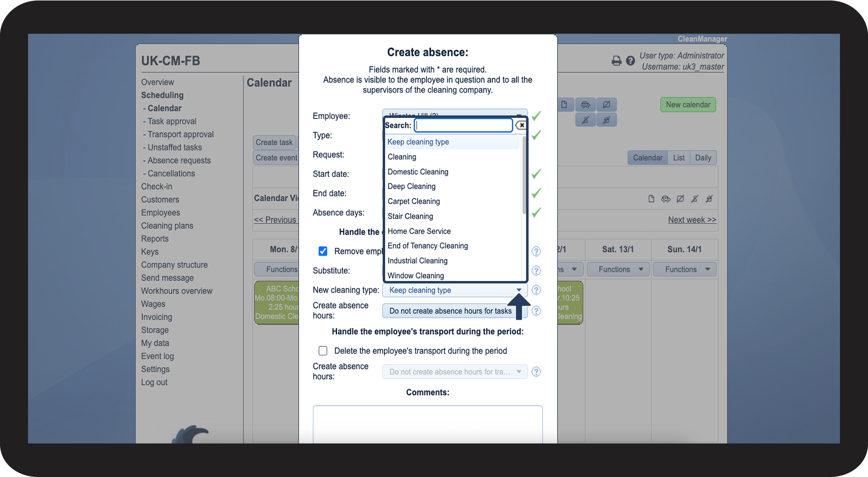Click the small crossed-out square in Calendar View row
Viewport: 868px width, 477px height.
(680, 199)
